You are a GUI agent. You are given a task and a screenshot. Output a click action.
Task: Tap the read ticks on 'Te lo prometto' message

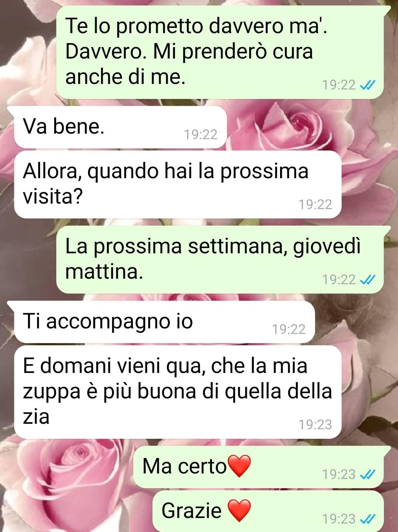click(x=367, y=85)
